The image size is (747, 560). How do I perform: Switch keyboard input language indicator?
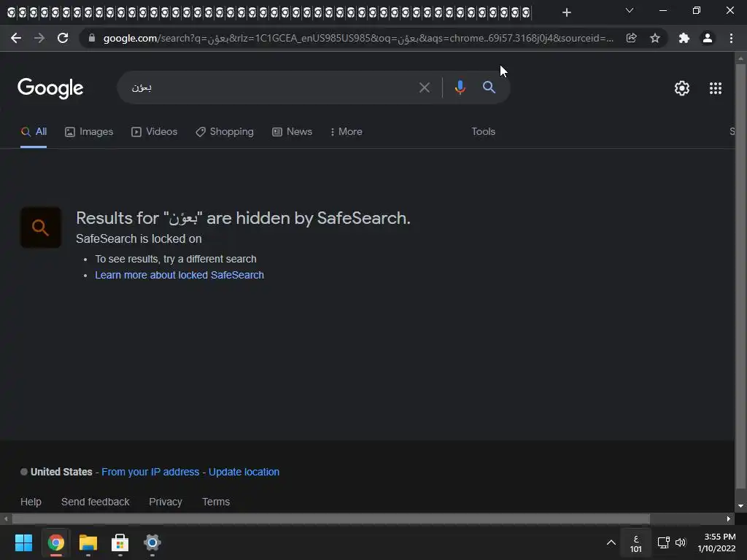(636, 543)
